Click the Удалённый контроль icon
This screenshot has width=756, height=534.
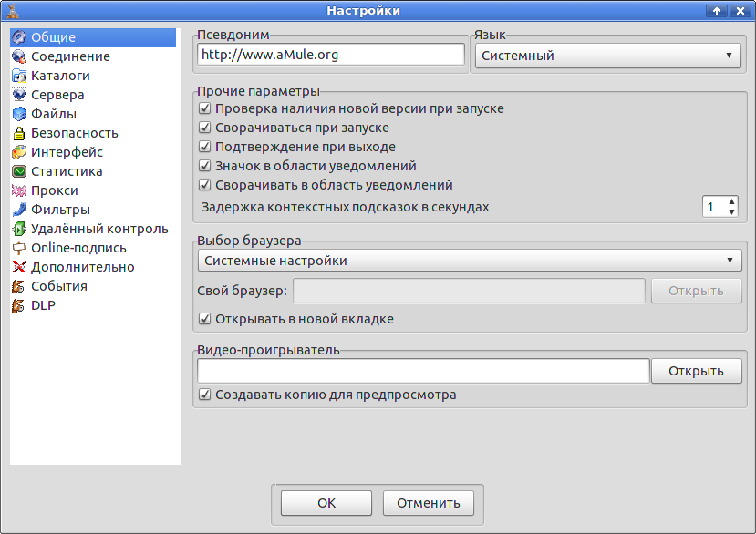19,229
